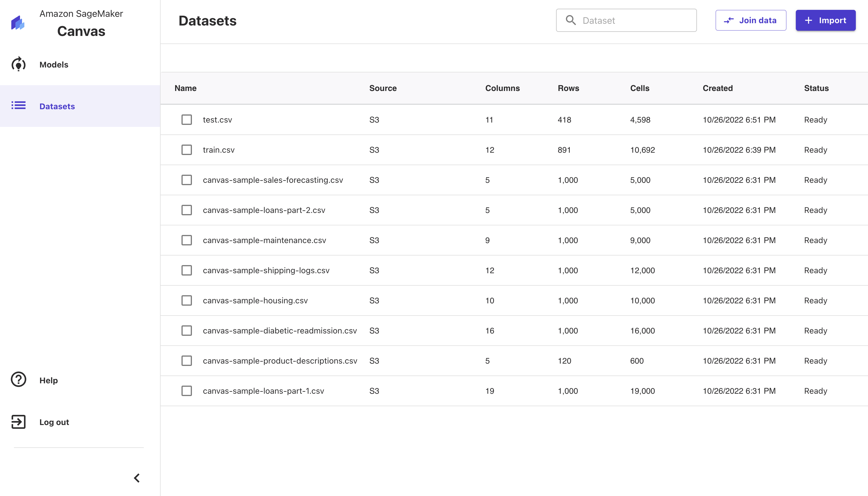Click the 600 cells value
Viewport: 868px width, 496px height.
[x=637, y=361]
